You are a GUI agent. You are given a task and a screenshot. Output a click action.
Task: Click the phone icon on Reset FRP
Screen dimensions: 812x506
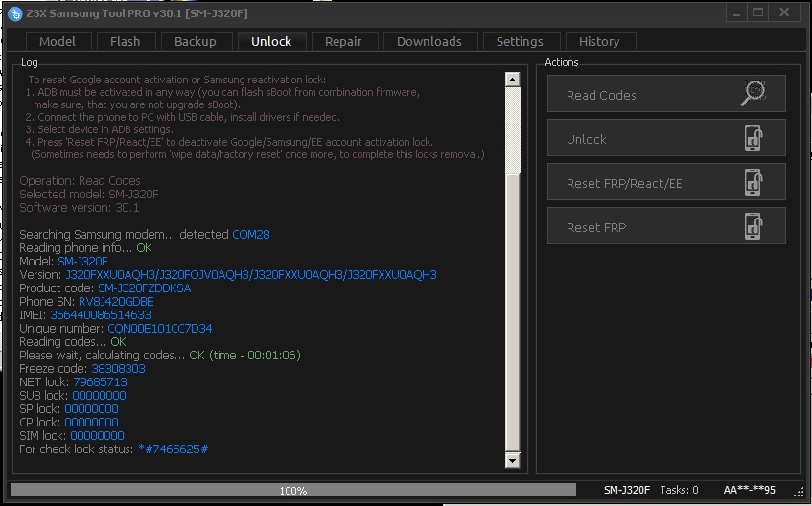pos(754,226)
